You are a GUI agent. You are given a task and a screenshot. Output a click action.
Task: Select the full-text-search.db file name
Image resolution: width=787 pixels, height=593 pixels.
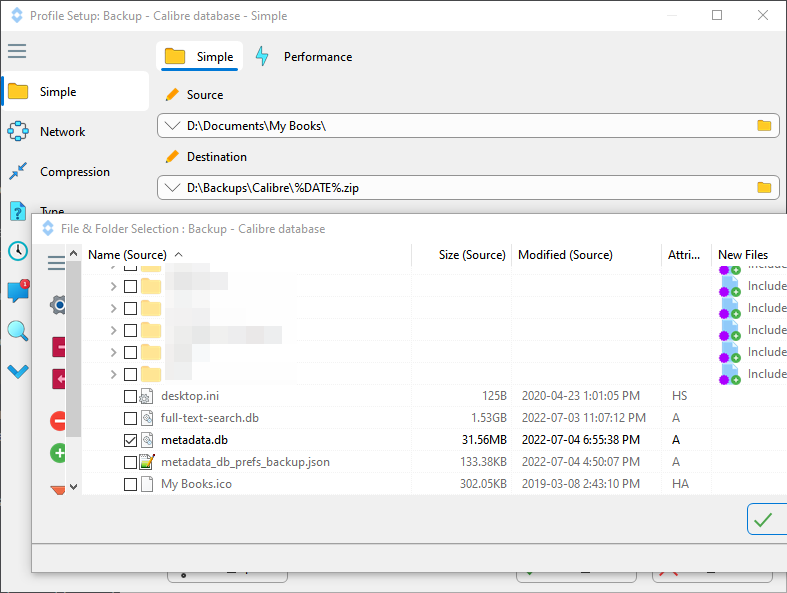209,418
